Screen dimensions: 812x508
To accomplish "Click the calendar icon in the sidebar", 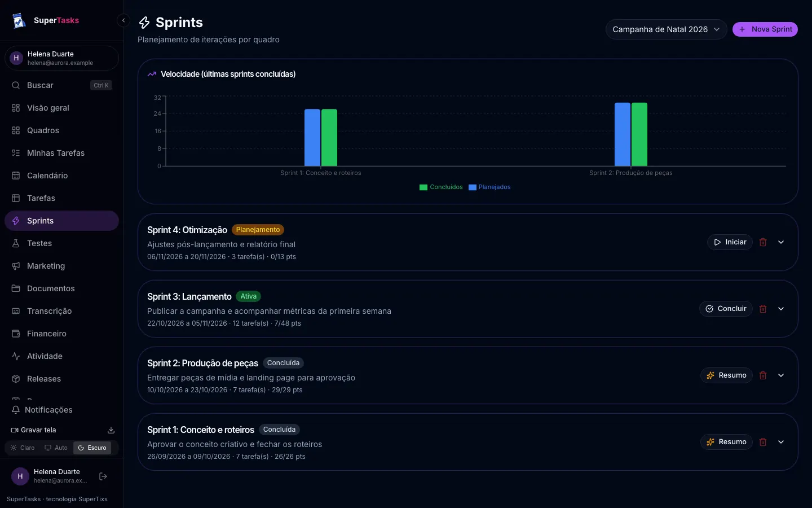I will 16,176.
